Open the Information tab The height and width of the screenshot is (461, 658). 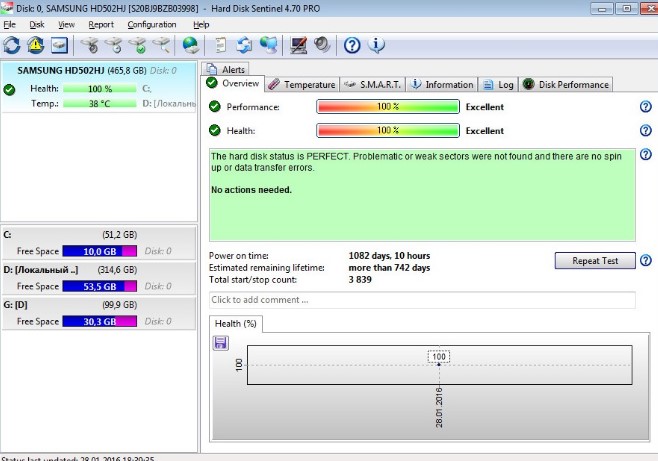coord(442,85)
